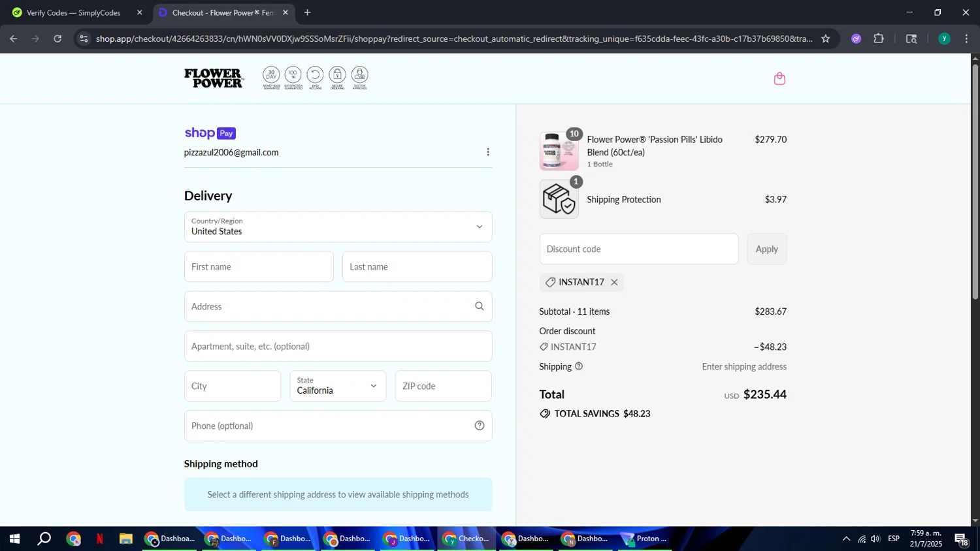
Task: Click the TOTAL SAVINGS $48.23 text
Action: tap(602, 414)
